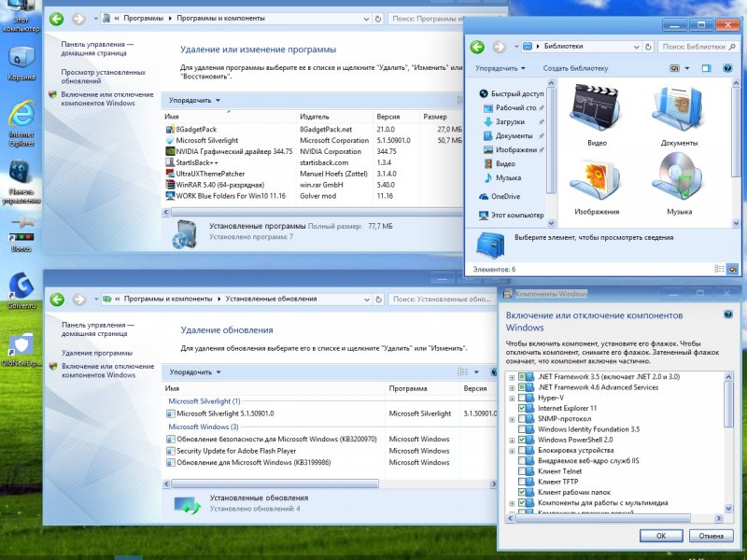Image resolution: width=747 pixels, height=560 pixels.
Task: Open the Панель управления desktop shortcut
Action: tap(21, 182)
